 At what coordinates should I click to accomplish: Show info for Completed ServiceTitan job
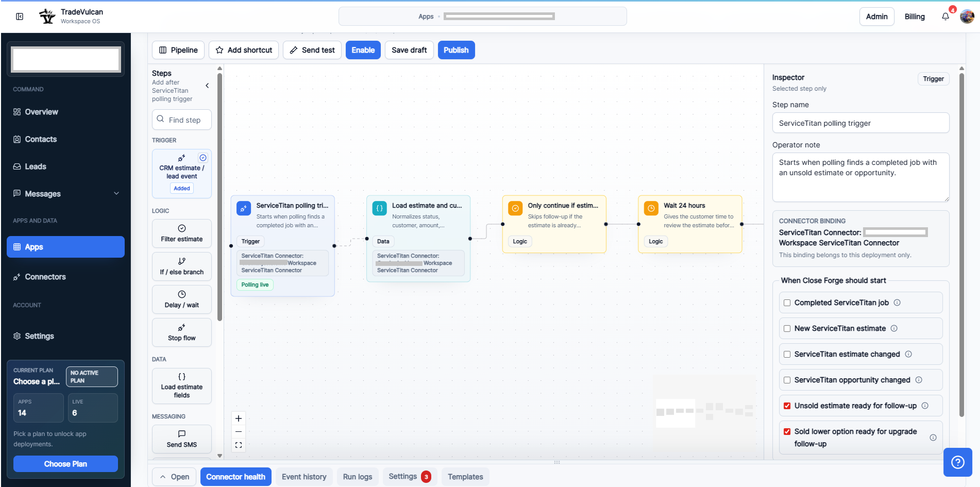(897, 303)
